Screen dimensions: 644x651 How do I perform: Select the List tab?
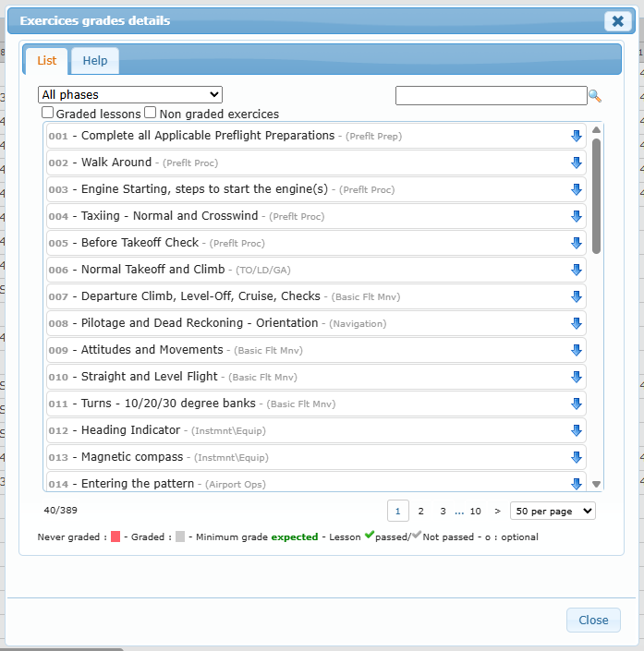click(46, 61)
